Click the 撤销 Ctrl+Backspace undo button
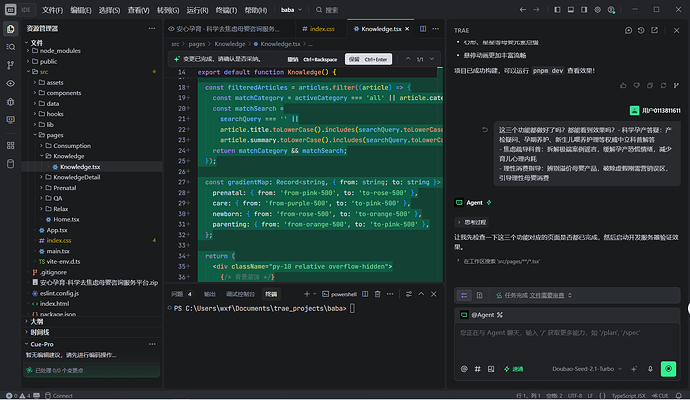This screenshot has height=400, width=690. 312,59
